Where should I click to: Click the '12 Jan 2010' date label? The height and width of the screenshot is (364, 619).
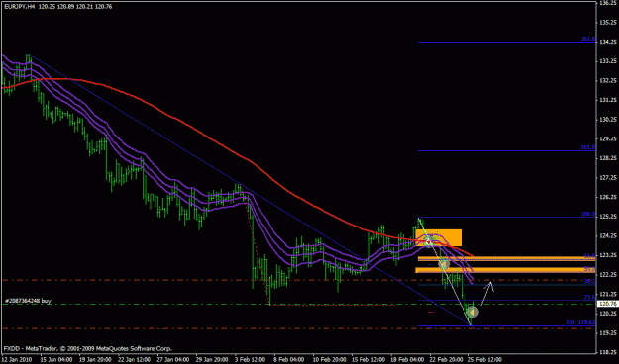[17, 360]
